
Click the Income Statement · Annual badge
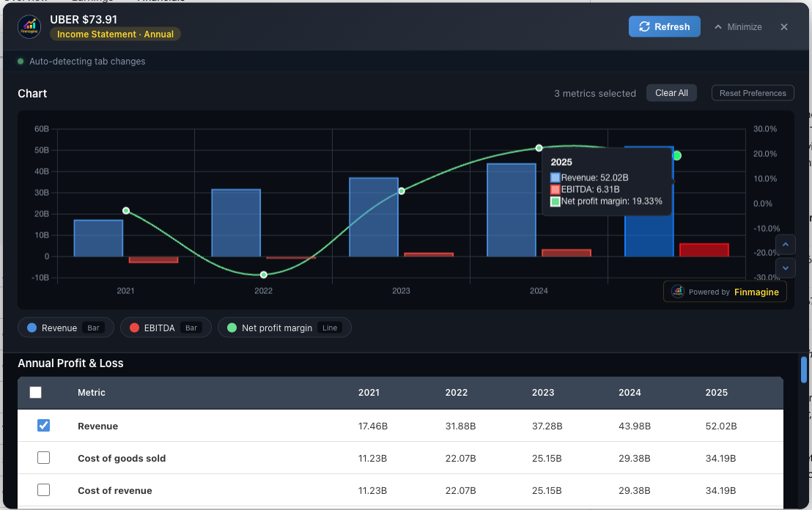[x=115, y=34]
